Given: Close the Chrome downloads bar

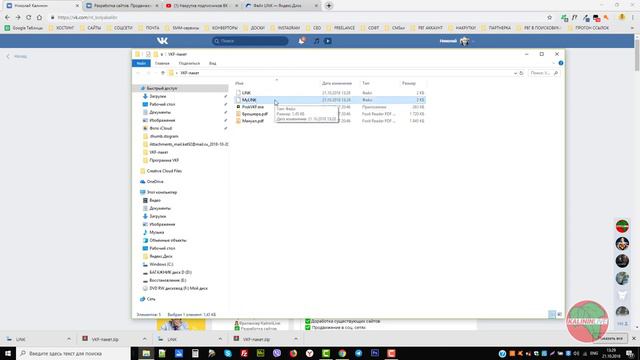Looking at the screenshot, I should [633, 339].
